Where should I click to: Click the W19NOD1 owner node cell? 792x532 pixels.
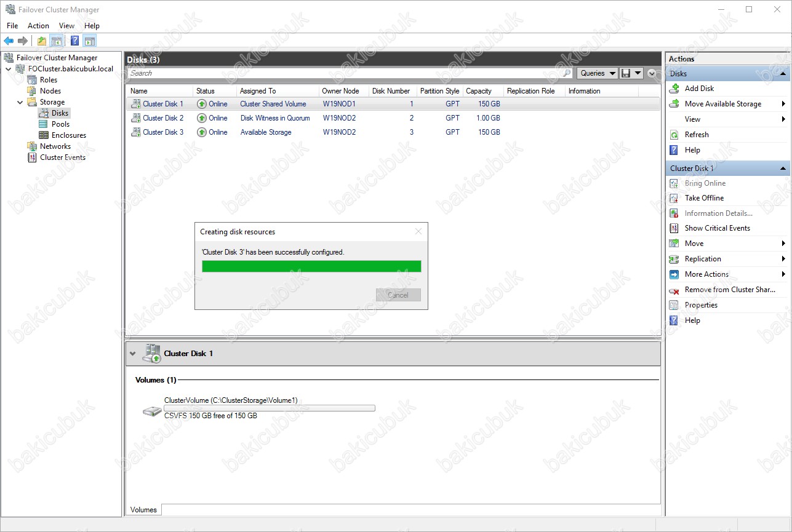[x=339, y=104]
